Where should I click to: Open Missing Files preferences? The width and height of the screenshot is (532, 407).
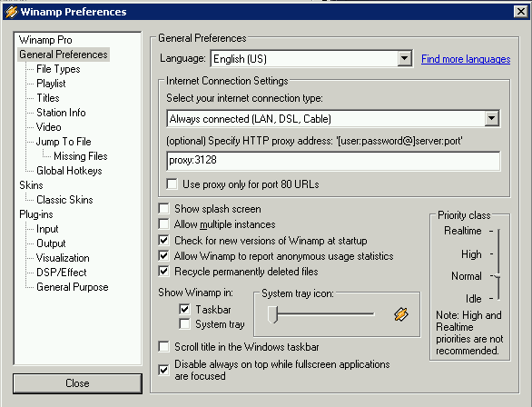tap(81, 156)
